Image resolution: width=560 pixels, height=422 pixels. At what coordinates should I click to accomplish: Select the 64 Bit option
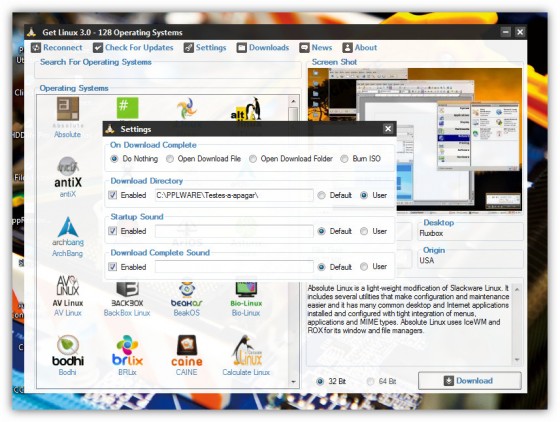(371, 381)
